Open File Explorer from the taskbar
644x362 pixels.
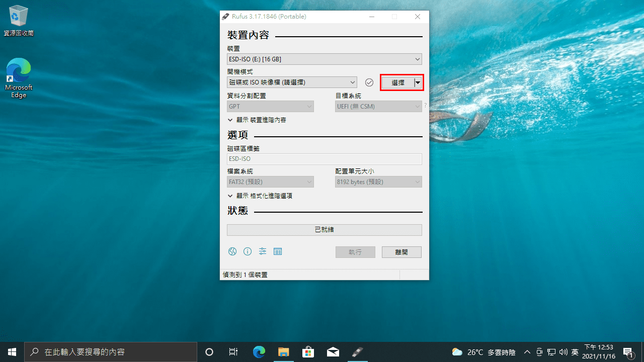(283, 352)
